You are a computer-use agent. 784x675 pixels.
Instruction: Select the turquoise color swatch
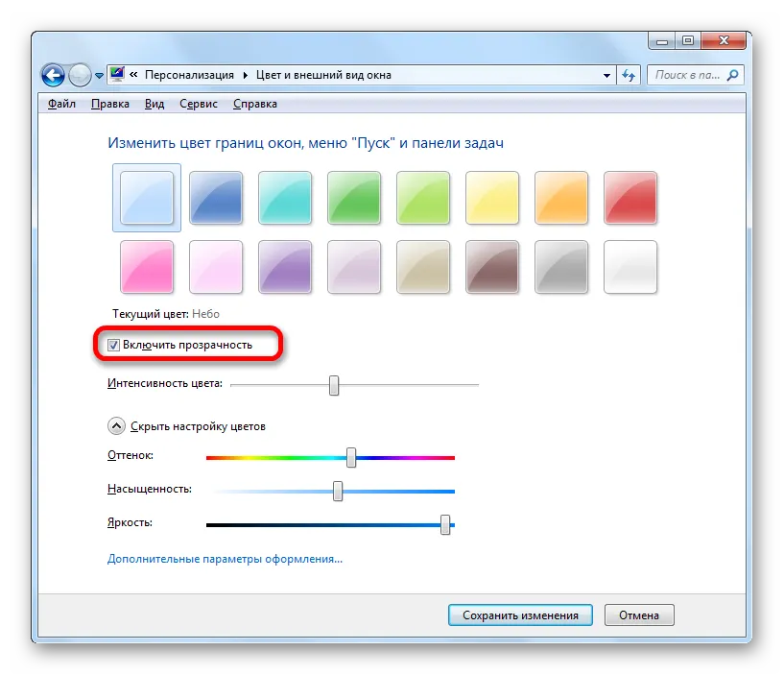click(x=284, y=198)
